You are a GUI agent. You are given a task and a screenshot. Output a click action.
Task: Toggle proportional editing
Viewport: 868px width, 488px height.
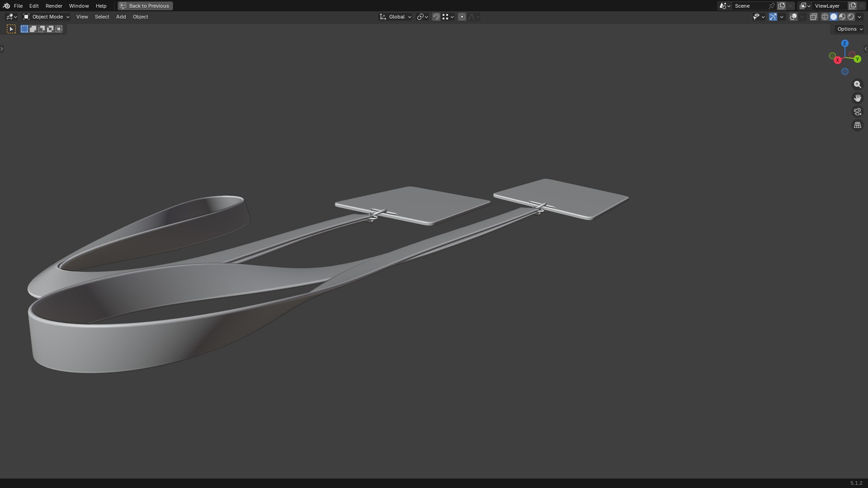[462, 17]
